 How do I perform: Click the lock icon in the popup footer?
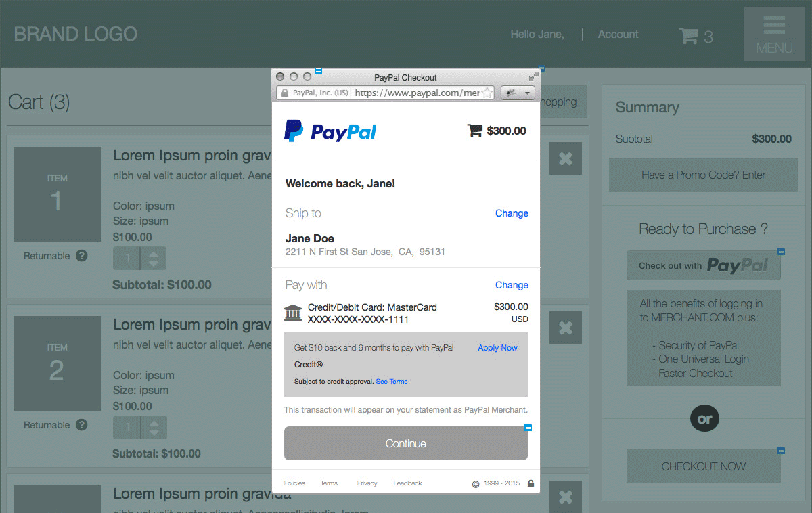click(x=531, y=483)
